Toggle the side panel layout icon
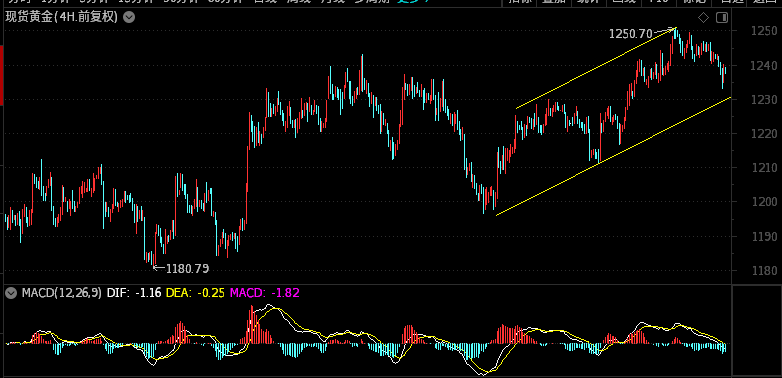The image size is (782, 378). point(722,18)
